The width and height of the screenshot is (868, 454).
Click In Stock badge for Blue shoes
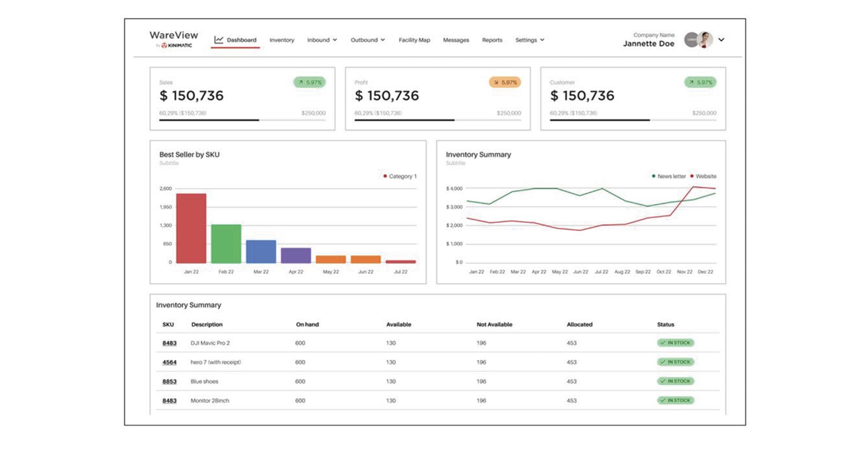click(x=675, y=381)
